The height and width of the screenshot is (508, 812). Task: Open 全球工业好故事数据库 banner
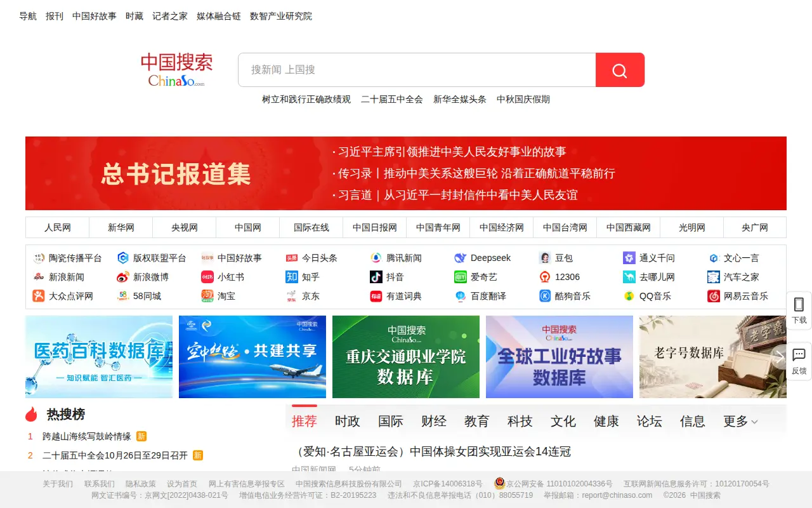[560, 357]
